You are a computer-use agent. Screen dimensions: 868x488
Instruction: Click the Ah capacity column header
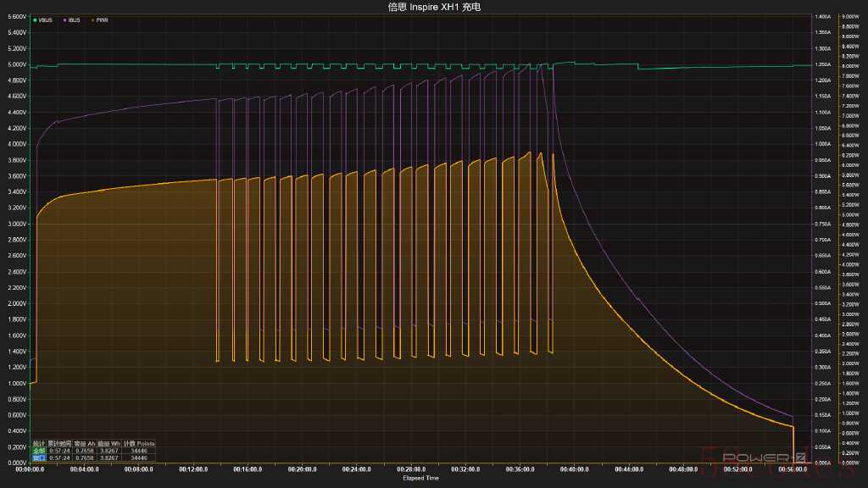pos(84,444)
